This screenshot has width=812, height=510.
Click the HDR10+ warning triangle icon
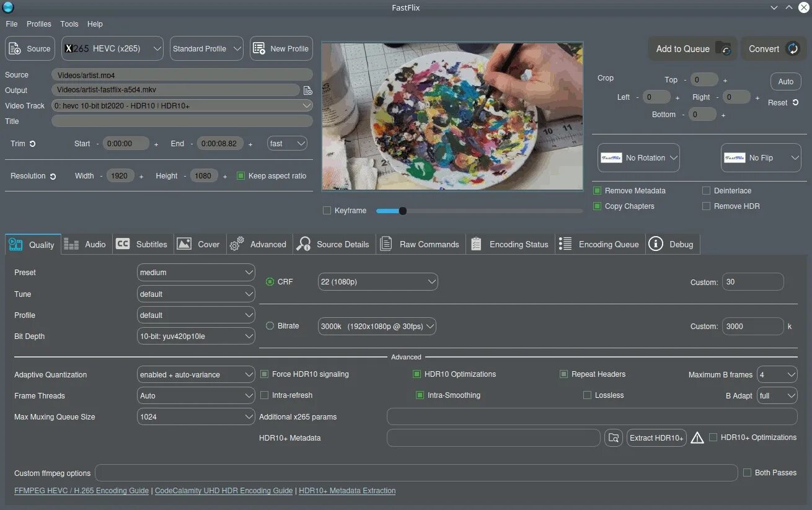[x=697, y=438]
